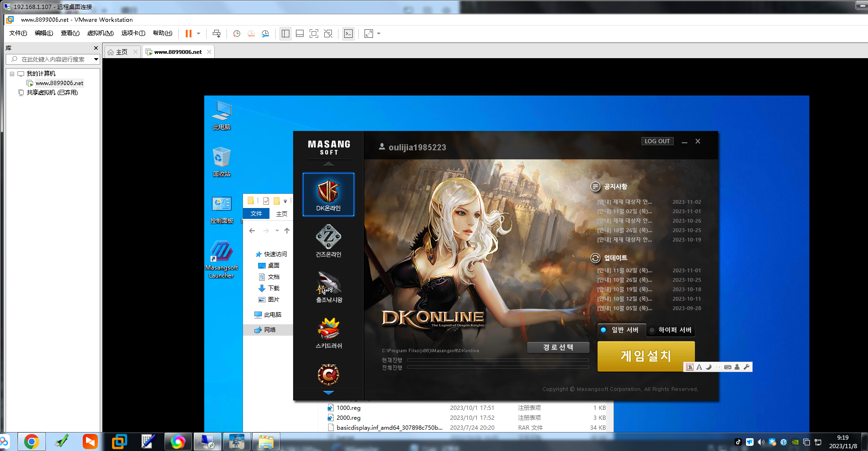Click the 전체진행 progress bar

pos(498,367)
